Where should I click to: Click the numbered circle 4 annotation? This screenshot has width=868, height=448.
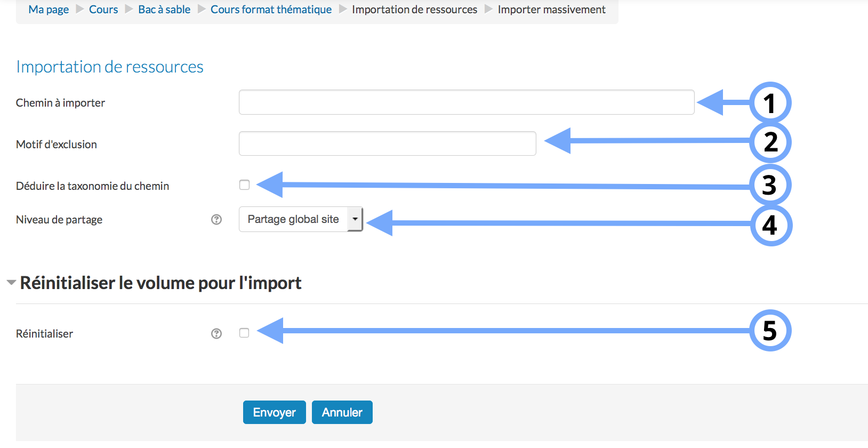[770, 225]
